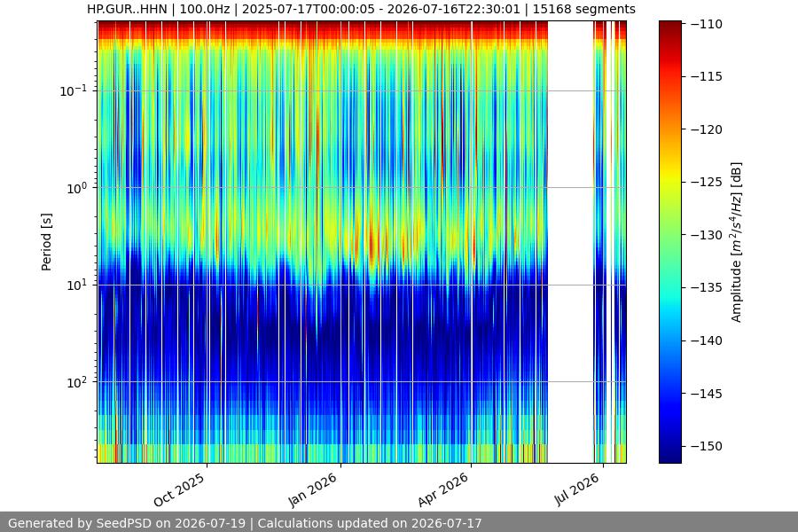Click the 10⁻¹ period tick label

[x=74, y=90]
